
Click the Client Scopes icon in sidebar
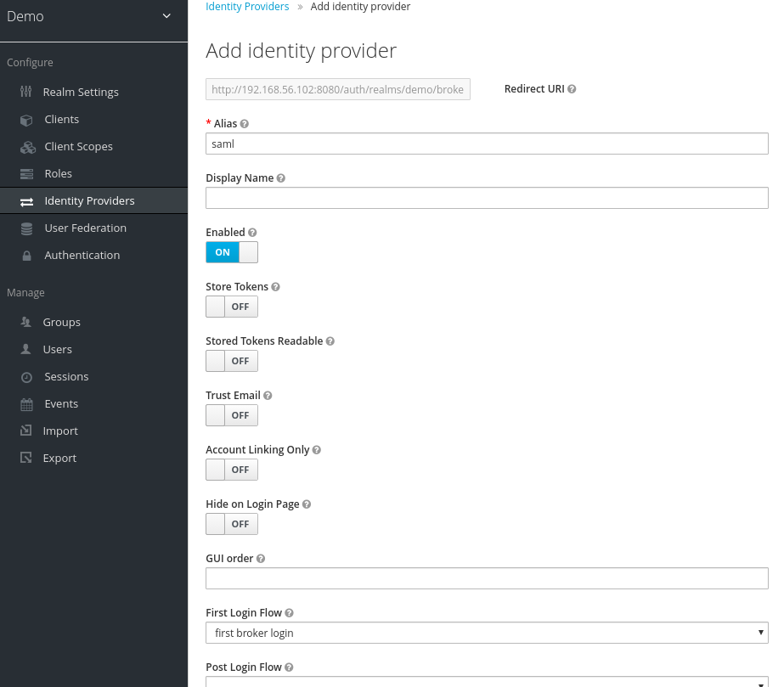[27, 147]
